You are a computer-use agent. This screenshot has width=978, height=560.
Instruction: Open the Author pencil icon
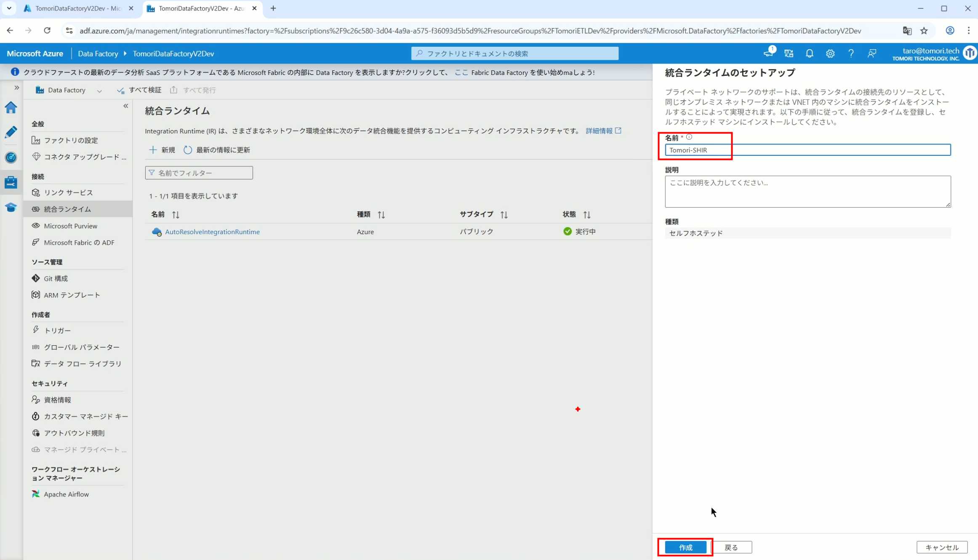pyautogui.click(x=11, y=132)
